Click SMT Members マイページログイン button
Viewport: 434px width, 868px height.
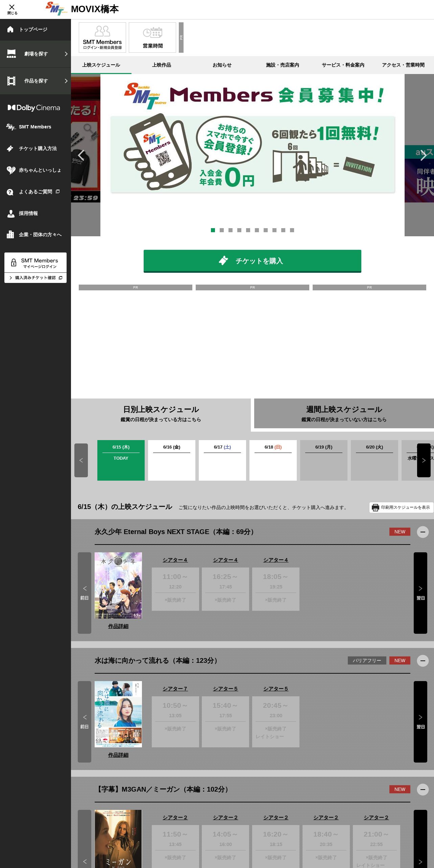pyautogui.click(x=35, y=262)
